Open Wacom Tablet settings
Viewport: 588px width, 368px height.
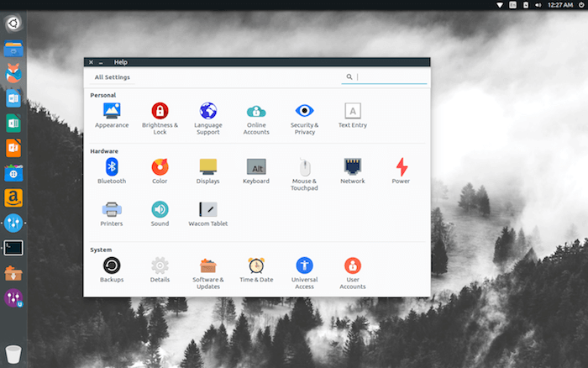(208, 213)
